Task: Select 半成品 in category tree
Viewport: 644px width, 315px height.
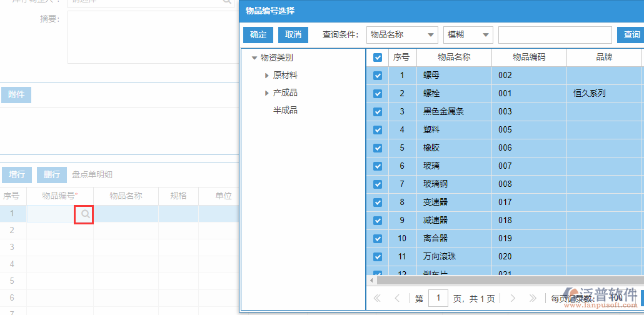Action: point(285,111)
